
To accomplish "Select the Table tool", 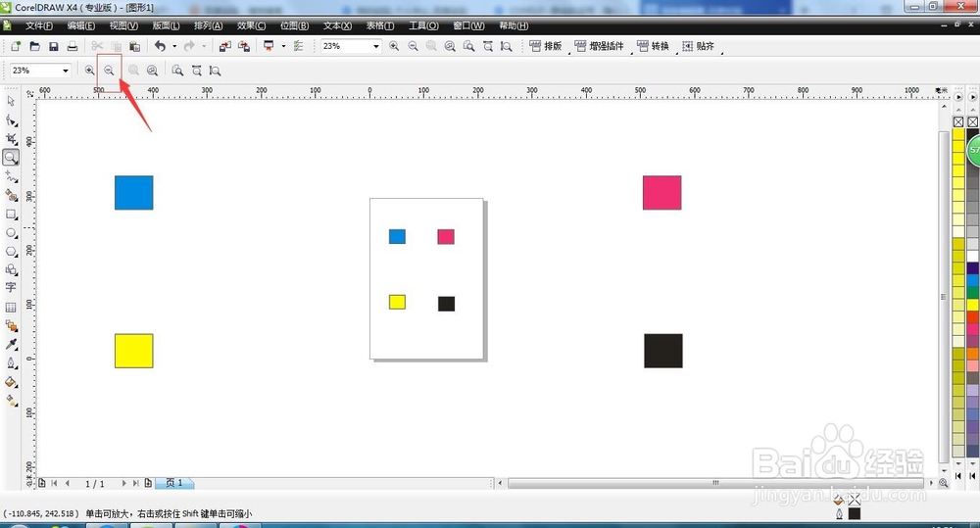I will 11,308.
